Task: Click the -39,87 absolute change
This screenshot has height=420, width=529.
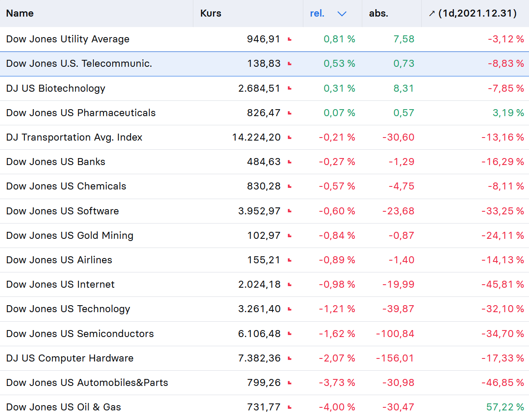Action: [x=398, y=309]
